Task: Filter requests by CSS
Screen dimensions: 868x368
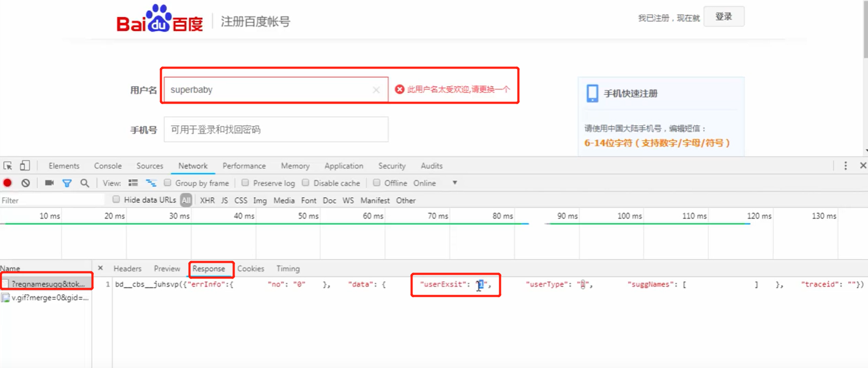Action: coord(241,200)
